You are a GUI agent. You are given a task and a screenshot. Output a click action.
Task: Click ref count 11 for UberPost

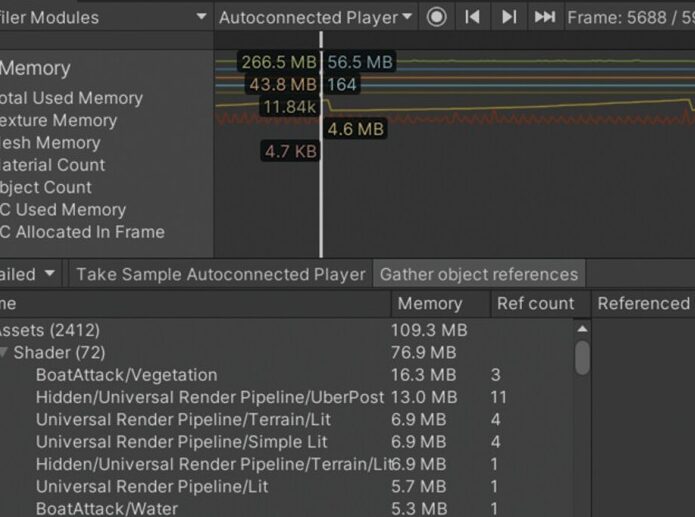[x=498, y=397]
